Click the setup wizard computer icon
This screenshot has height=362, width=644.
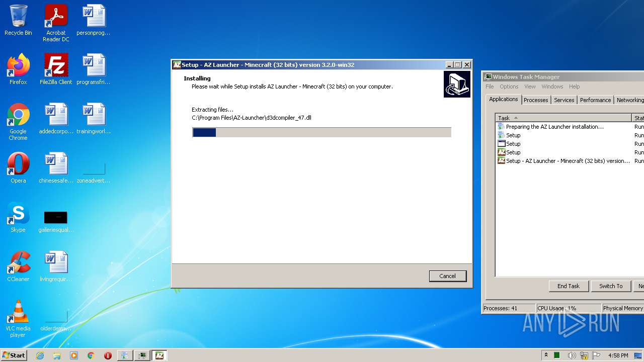click(x=457, y=84)
